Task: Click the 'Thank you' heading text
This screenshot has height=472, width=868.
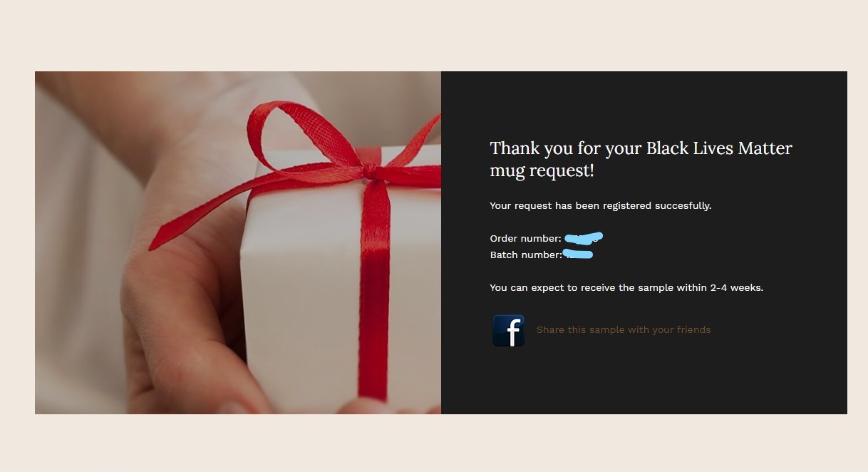Action: 641,159
